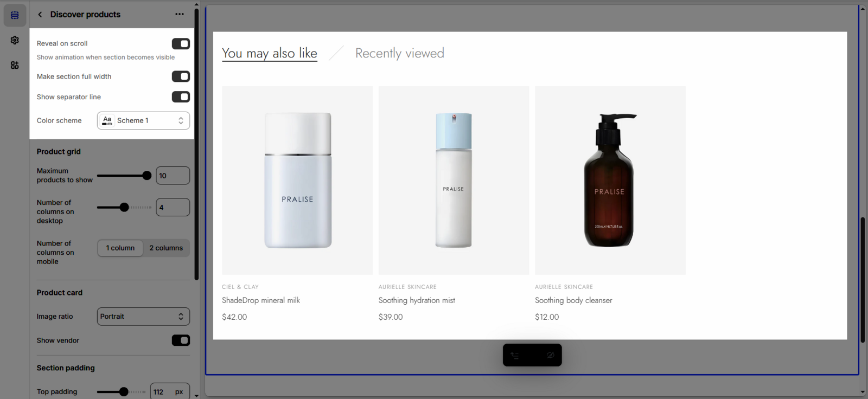The width and height of the screenshot is (868, 399).
Task: Disable Make section full width
Action: [x=181, y=76]
